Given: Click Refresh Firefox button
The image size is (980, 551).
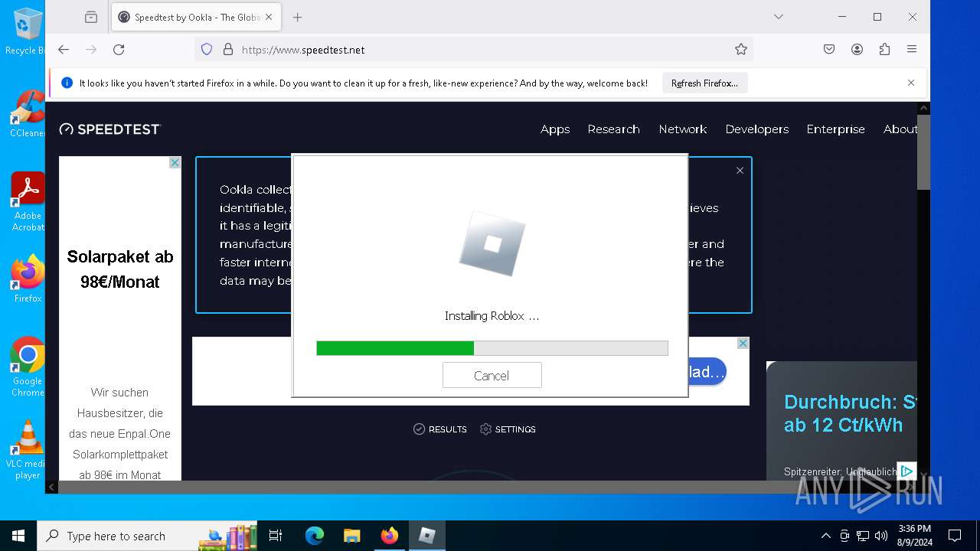Looking at the screenshot, I should pos(704,83).
